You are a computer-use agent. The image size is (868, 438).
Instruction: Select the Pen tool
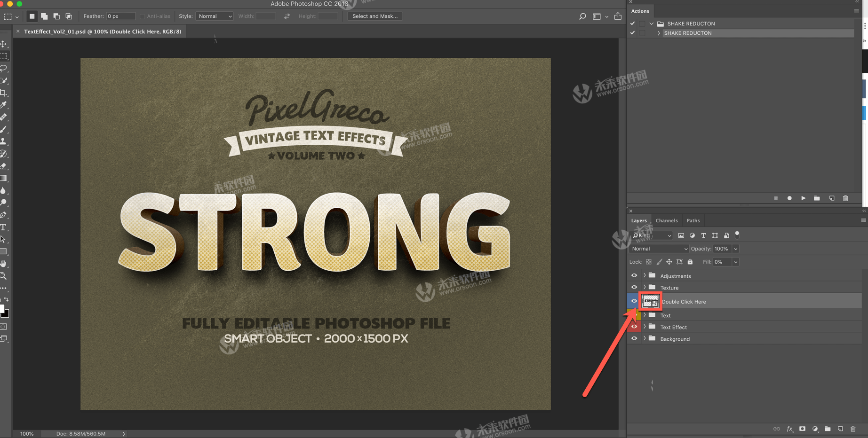pos(4,215)
